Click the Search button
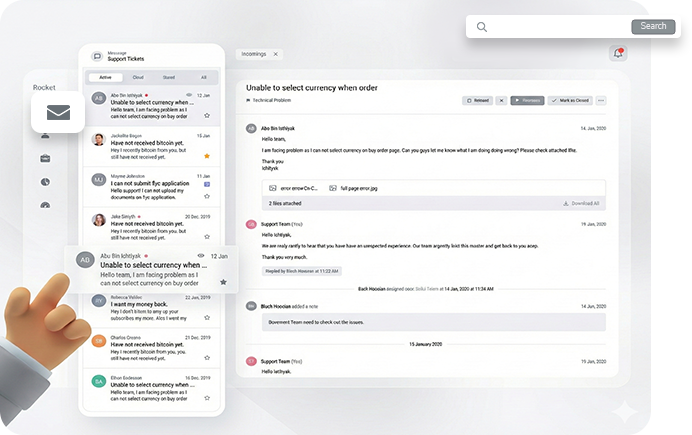Screen dimensions: 692x435 tap(653, 27)
